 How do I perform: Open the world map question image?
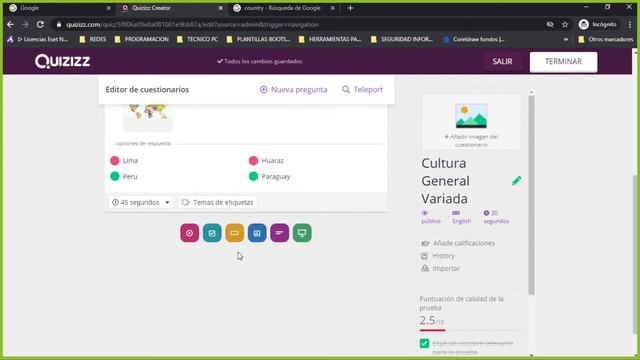tap(148, 117)
